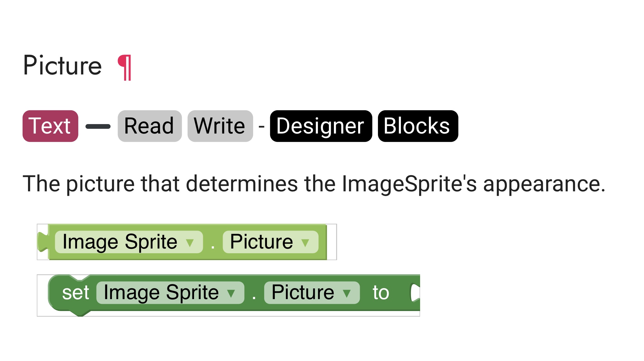This screenshot has height=361, width=644.
Task: Click the value input socket after "to"
Action: click(x=415, y=293)
